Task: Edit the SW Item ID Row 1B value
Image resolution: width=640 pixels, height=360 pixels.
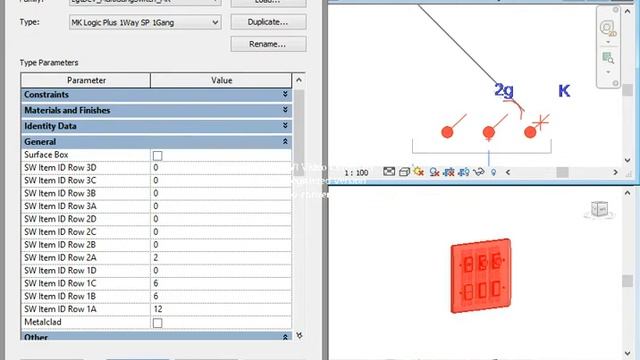Action: click(221, 296)
